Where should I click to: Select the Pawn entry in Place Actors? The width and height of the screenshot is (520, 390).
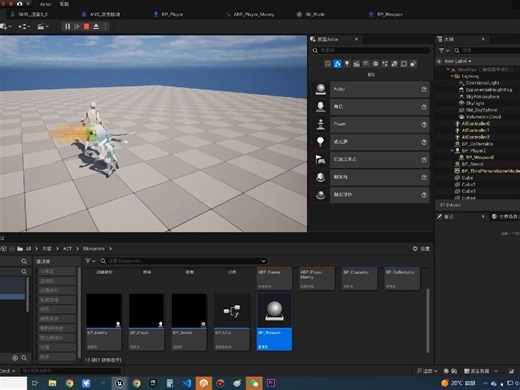click(x=379, y=124)
